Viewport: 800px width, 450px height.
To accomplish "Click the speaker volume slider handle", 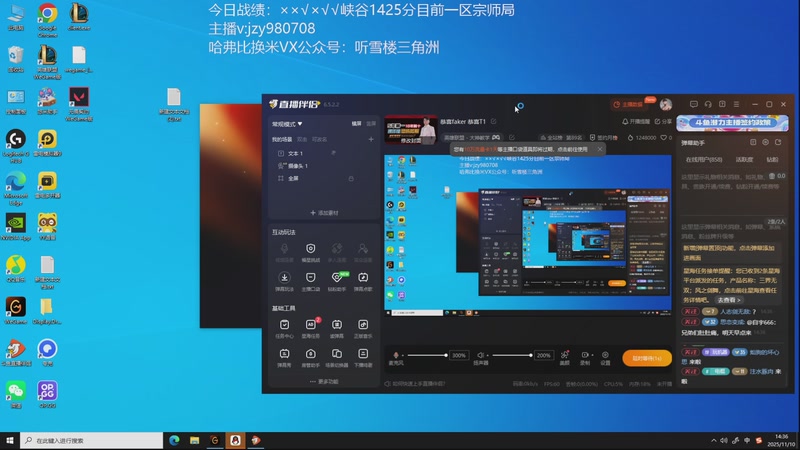I will [531, 355].
